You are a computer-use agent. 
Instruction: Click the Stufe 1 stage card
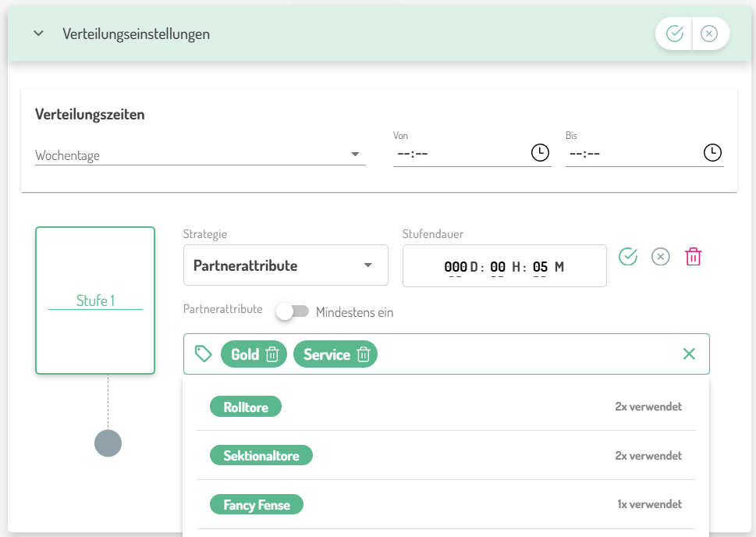coord(95,301)
